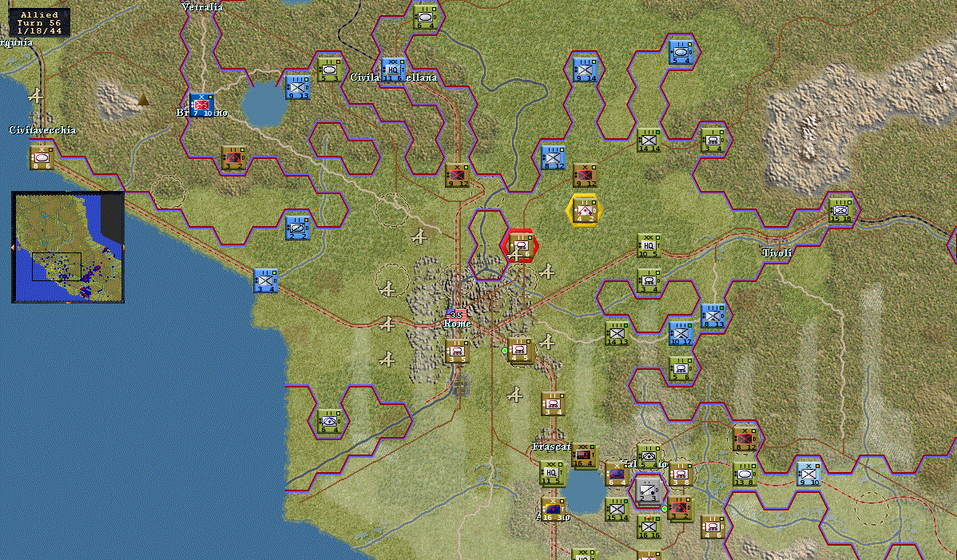Select the olive infantry unit 14 14
This screenshot has height=560, width=957.
[x=648, y=141]
